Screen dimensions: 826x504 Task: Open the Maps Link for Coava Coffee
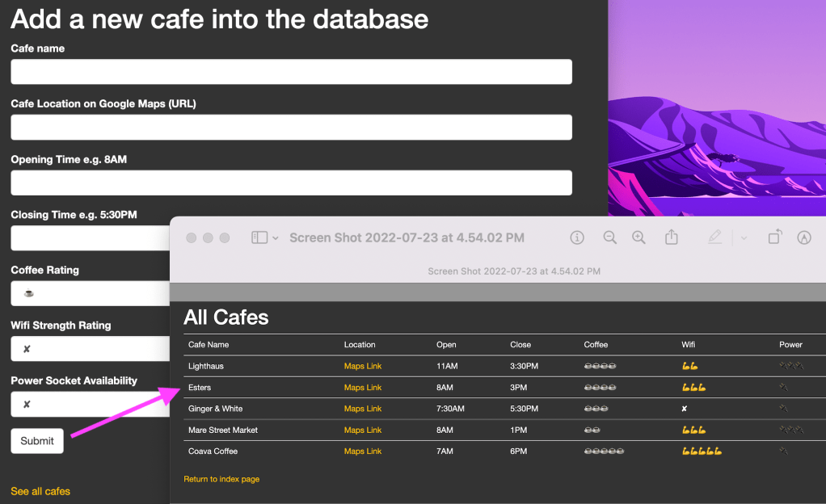coord(362,451)
